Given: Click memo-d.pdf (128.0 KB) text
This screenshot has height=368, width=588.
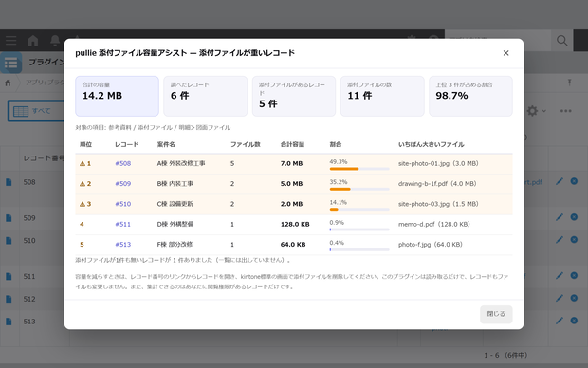Looking at the screenshot, I should [x=434, y=225].
